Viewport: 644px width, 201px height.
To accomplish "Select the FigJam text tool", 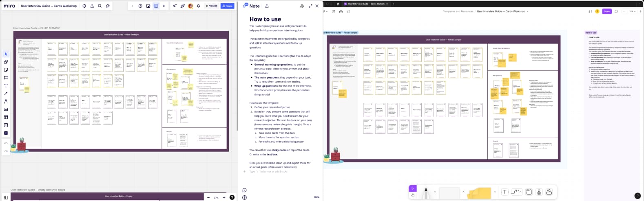I will tap(505, 192).
